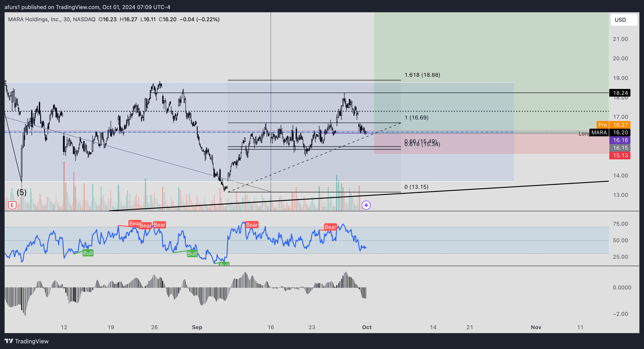Click the 25.00 RSI axis label
Image resolution: width=644 pixels, height=349 pixels.
pos(620,257)
